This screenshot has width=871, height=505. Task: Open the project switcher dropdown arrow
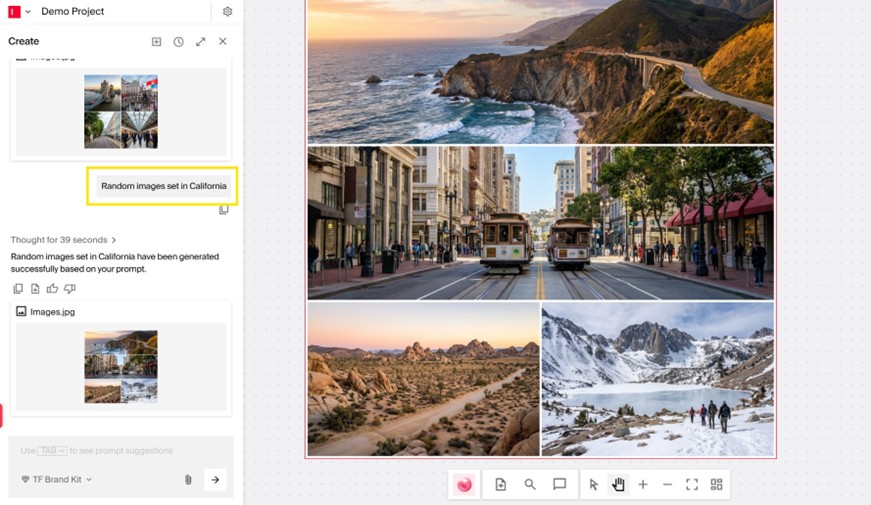click(28, 12)
